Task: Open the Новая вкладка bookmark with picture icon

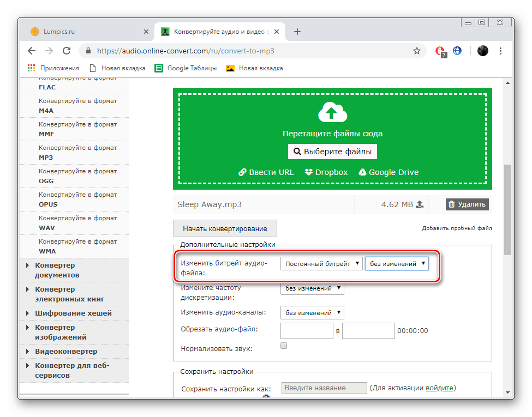Action: [254, 68]
